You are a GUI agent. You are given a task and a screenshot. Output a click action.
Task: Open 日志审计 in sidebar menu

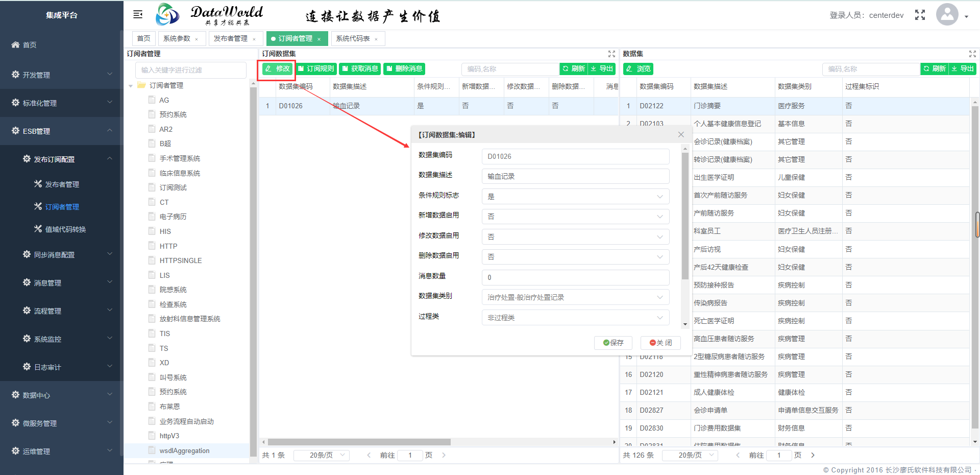(61, 367)
